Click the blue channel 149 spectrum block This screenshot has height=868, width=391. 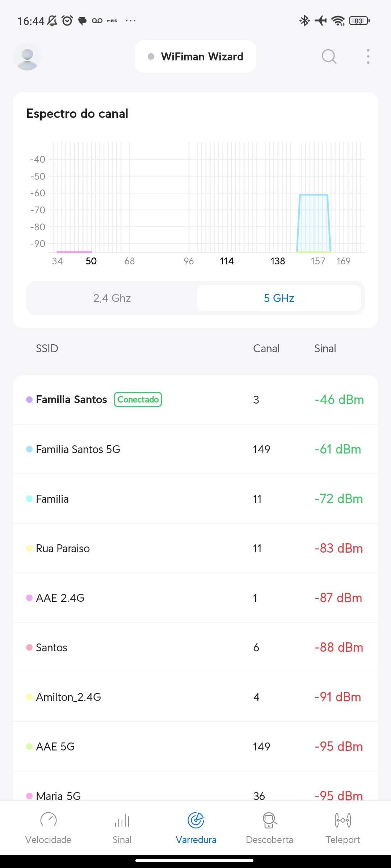(314, 222)
